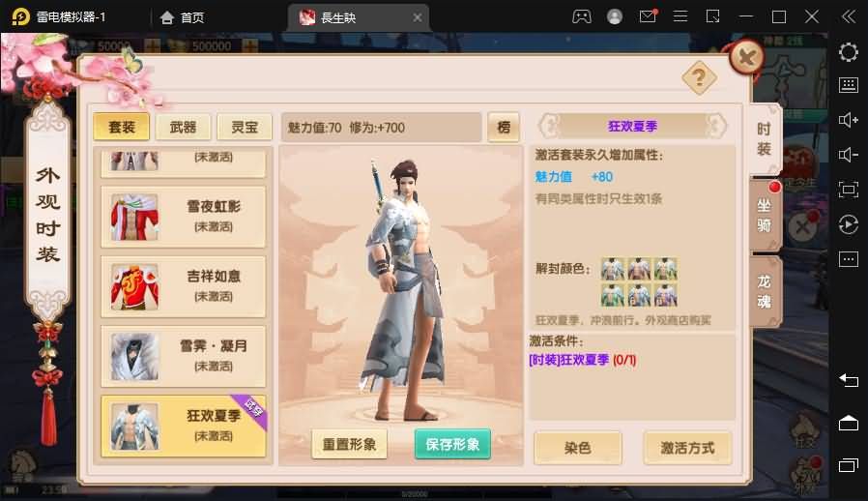Increase volume with speaker plus icon
868x501 pixels.
click(848, 120)
